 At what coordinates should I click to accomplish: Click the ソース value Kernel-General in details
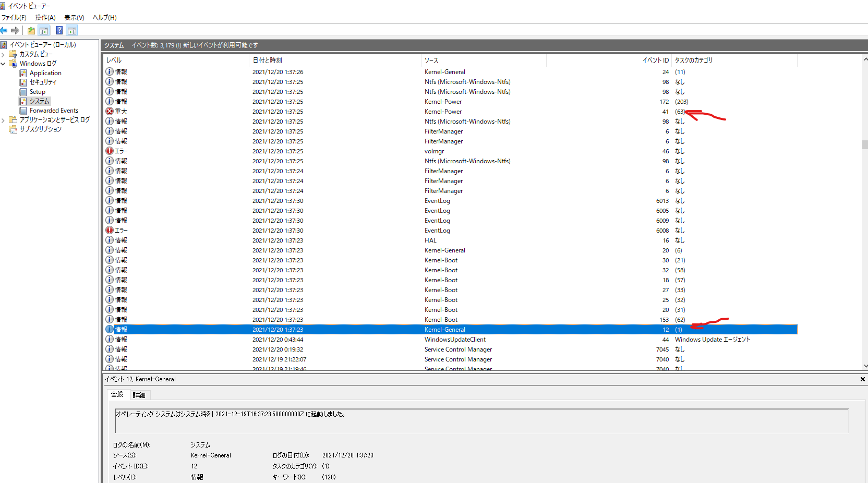pyautogui.click(x=211, y=455)
